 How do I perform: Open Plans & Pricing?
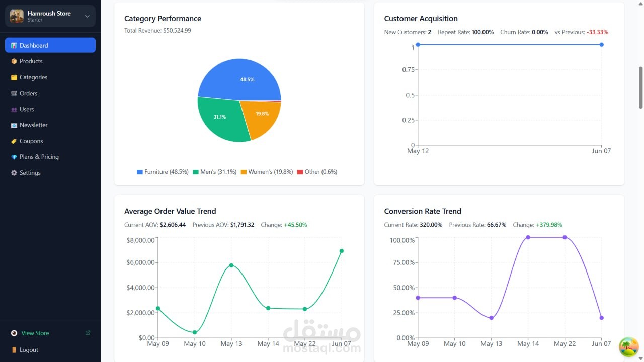(x=50, y=157)
